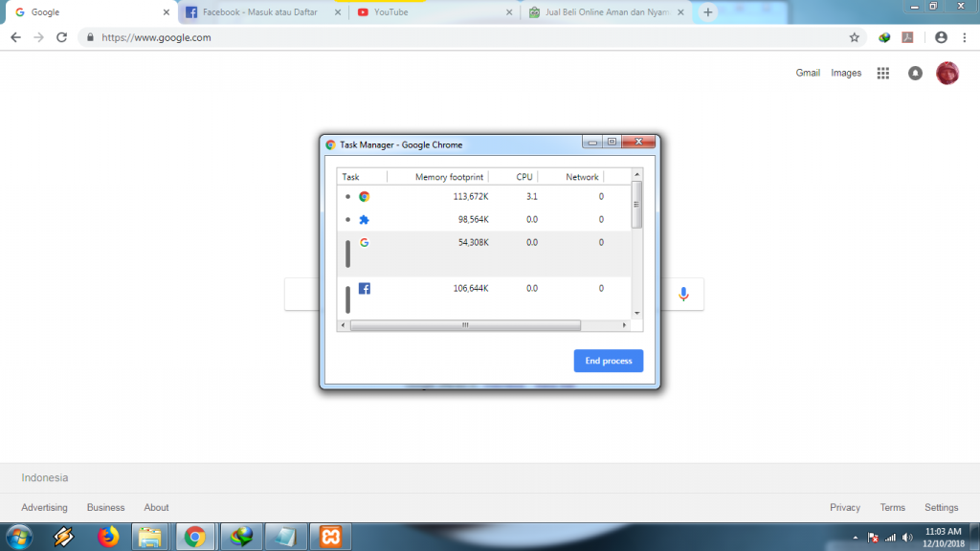The image size is (980, 551).
Task: Open Windows Explorer folder on the taskbar
Action: [149, 538]
